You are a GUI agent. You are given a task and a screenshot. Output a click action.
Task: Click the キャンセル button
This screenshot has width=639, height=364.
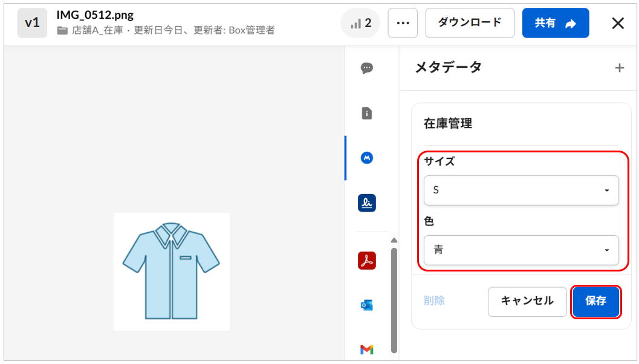527,301
